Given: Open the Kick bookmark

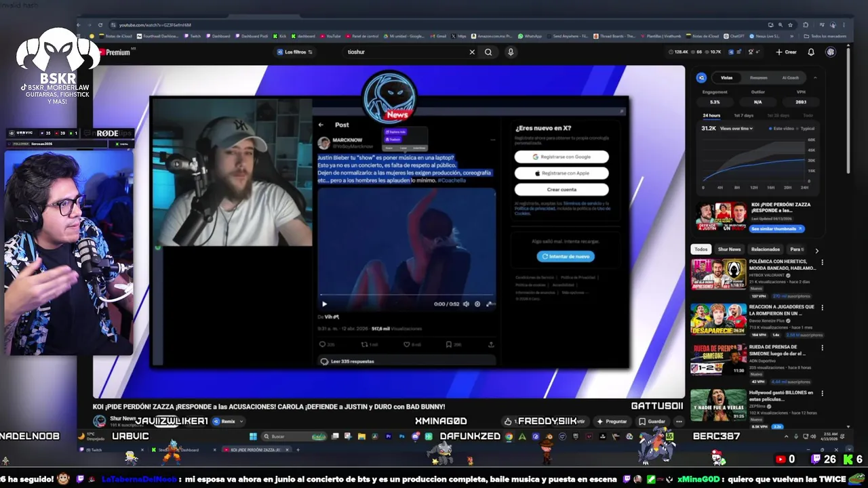Looking at the screenshot, I should (x=280, y=36).
